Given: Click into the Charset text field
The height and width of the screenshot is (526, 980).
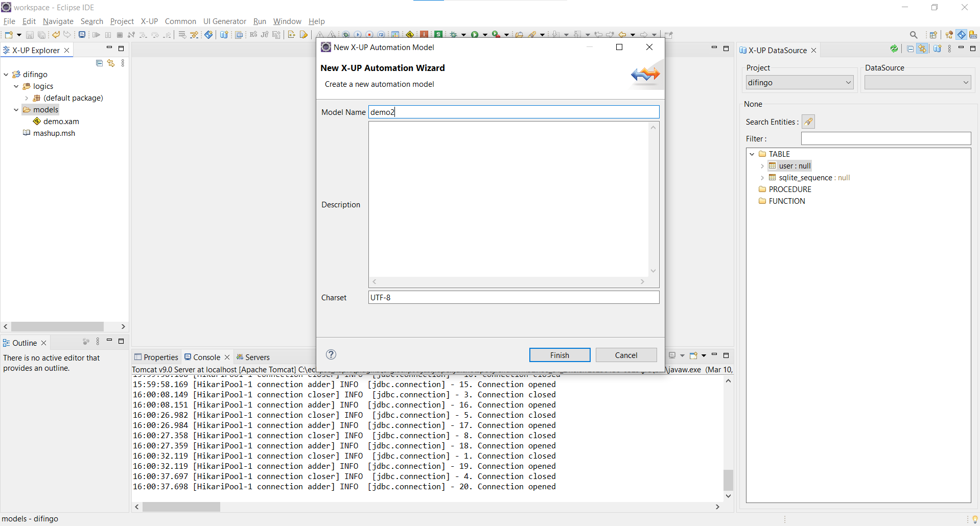Looking at the screenshot, I should [x=514, y=297].
